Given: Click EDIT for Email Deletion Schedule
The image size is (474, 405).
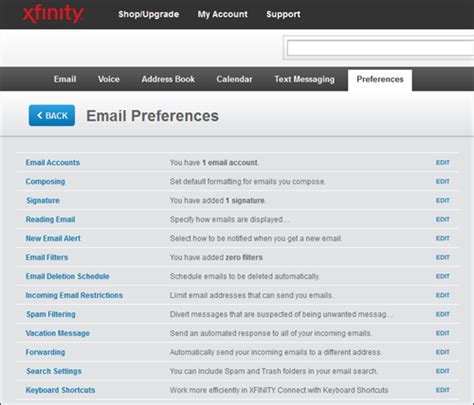Looking at the screenshot, I should 443,276.
